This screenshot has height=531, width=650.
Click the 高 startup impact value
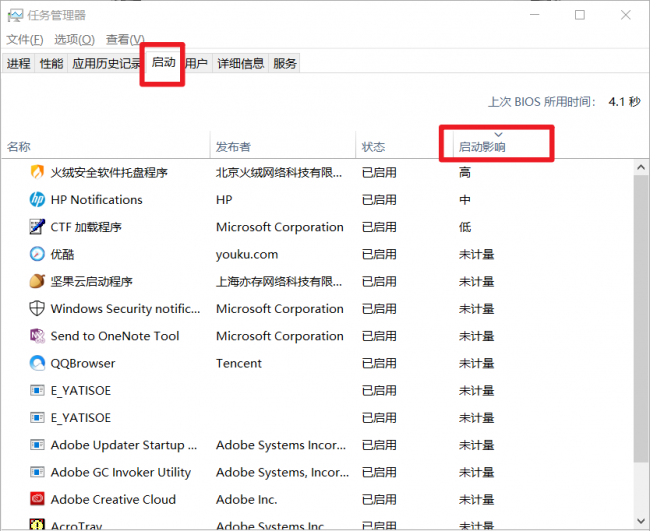465,172
